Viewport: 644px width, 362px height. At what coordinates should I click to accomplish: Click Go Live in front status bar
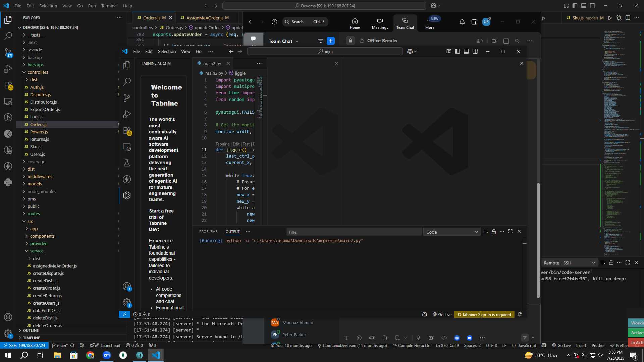coord(442,315)
